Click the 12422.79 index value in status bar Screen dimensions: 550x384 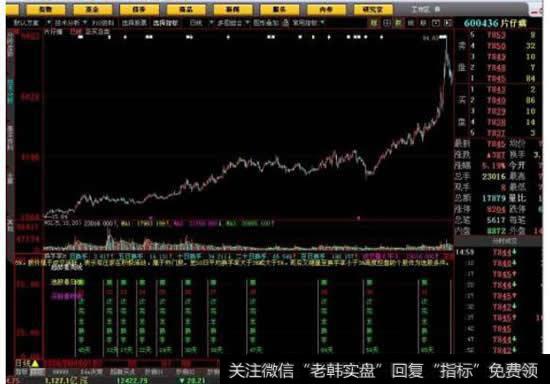point(132,380)
